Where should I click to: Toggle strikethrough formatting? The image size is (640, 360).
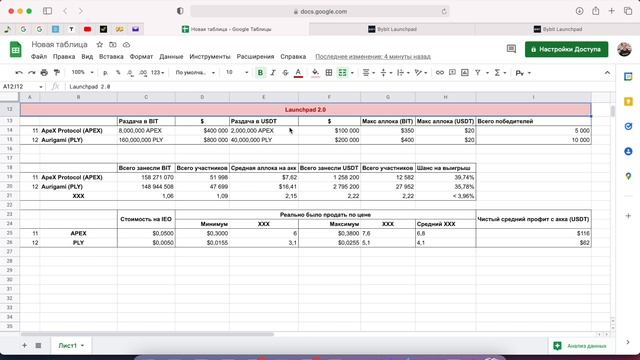285,73
